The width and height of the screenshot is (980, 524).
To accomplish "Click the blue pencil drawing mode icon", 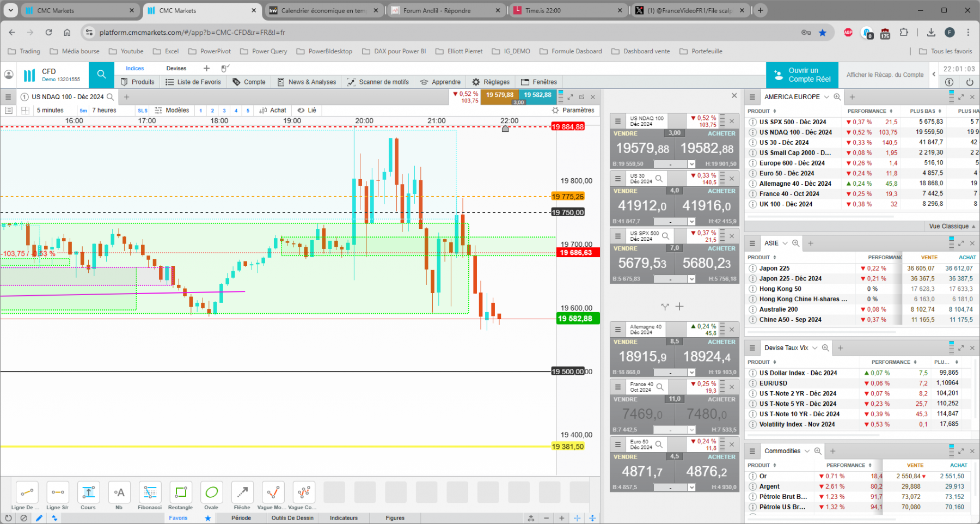I will tap(39, 518).
